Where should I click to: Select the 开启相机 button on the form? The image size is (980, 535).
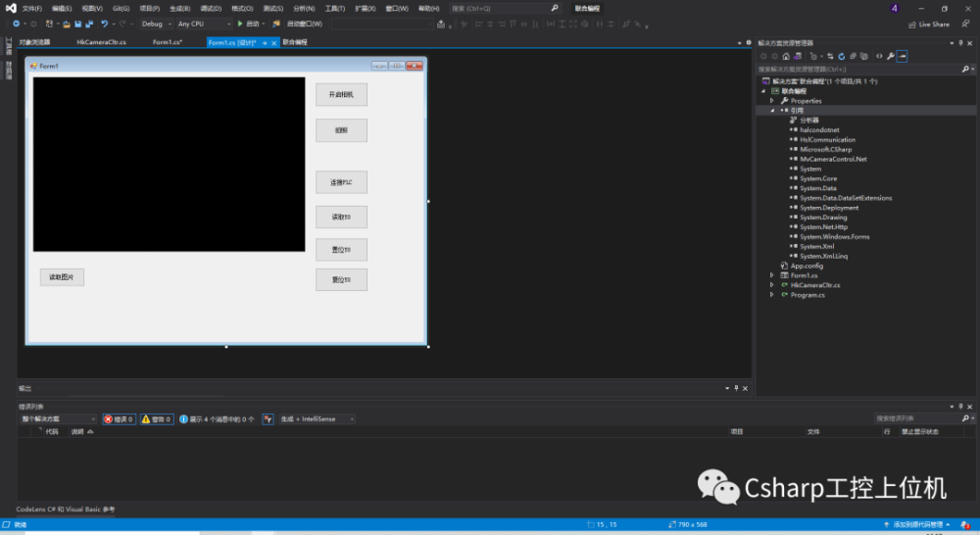[x=341, y=94]
